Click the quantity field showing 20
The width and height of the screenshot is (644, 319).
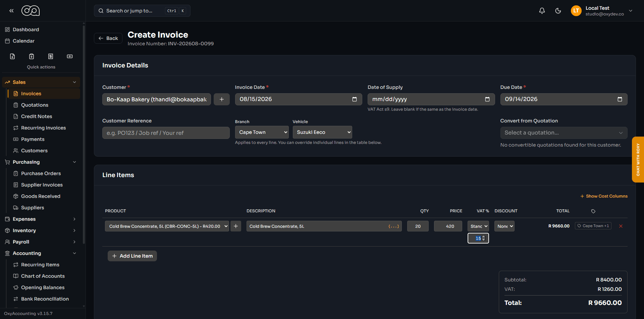(x=418, y=226)
